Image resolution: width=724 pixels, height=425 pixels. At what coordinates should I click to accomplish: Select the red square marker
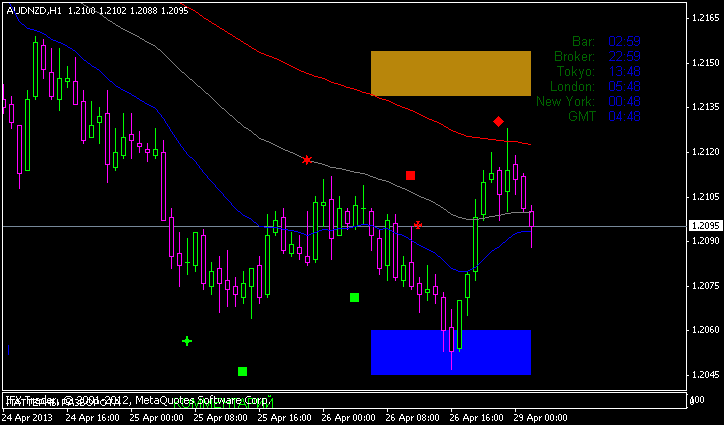[410, 175]
